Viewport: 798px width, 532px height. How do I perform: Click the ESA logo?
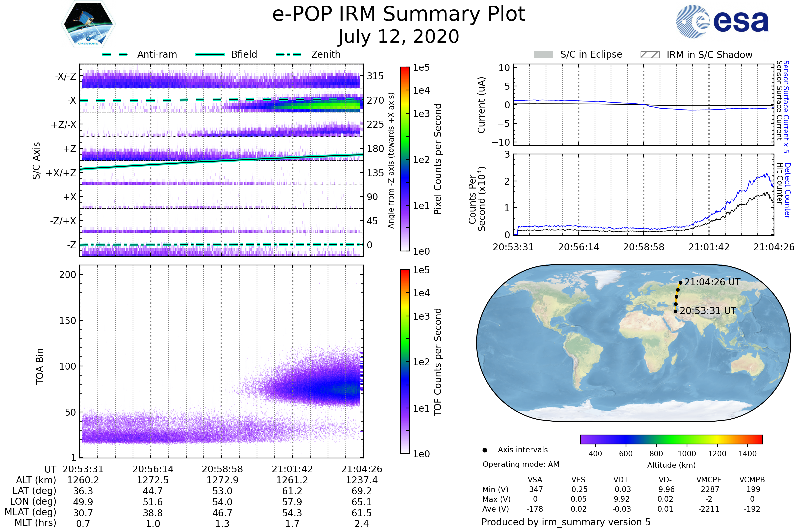click(x=722, y=21)
